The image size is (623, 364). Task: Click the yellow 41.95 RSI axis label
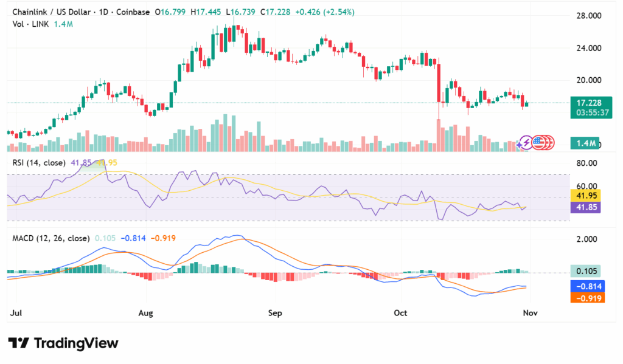(585, 195)
